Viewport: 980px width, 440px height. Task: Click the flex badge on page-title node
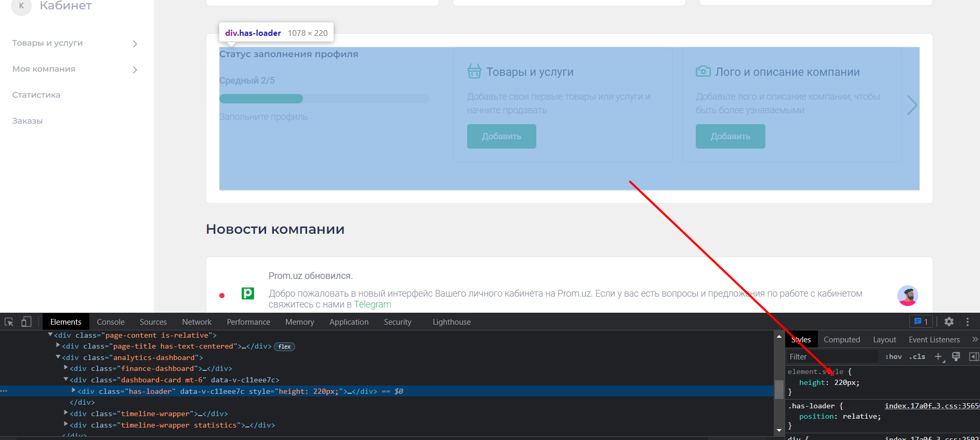click(x=284, y=346)
